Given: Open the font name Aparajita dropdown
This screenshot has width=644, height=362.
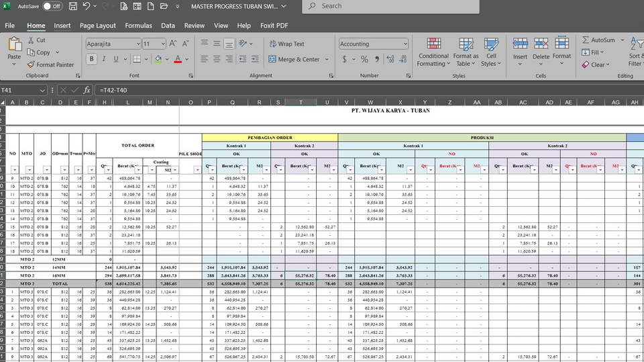Looking at the screenshot, I should pos(138,44).
